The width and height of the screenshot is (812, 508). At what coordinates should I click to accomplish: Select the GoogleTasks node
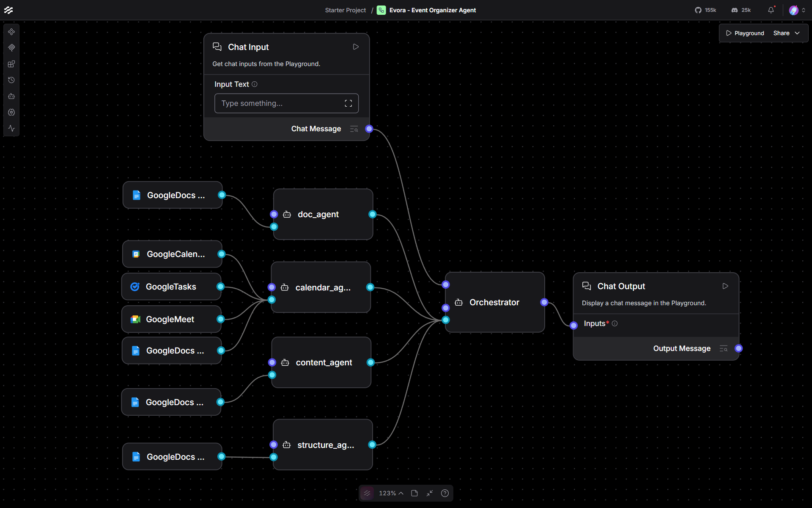pos(171,287)
